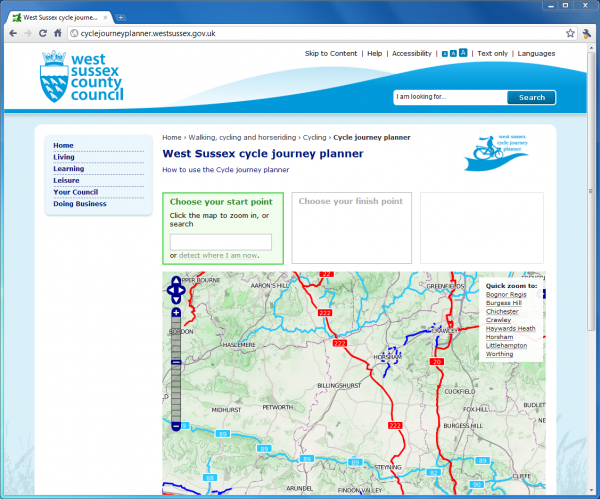The height and width of the screenshot is (499, 600).
Task: Quick zoom to Chichester
Action: tap(502, 311)
